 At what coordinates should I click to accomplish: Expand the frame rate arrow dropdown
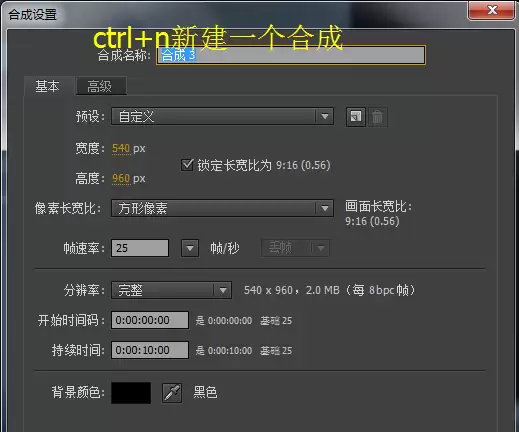click(190, 248)
